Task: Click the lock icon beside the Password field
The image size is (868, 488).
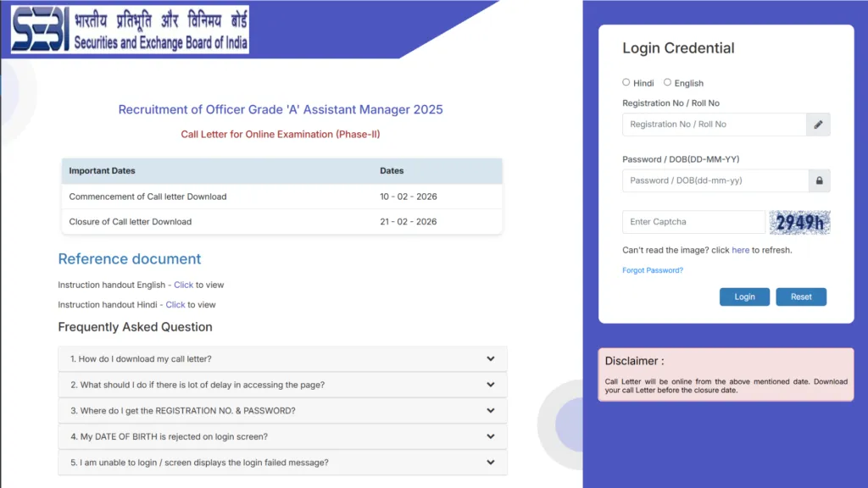Action: click(819, 180)
